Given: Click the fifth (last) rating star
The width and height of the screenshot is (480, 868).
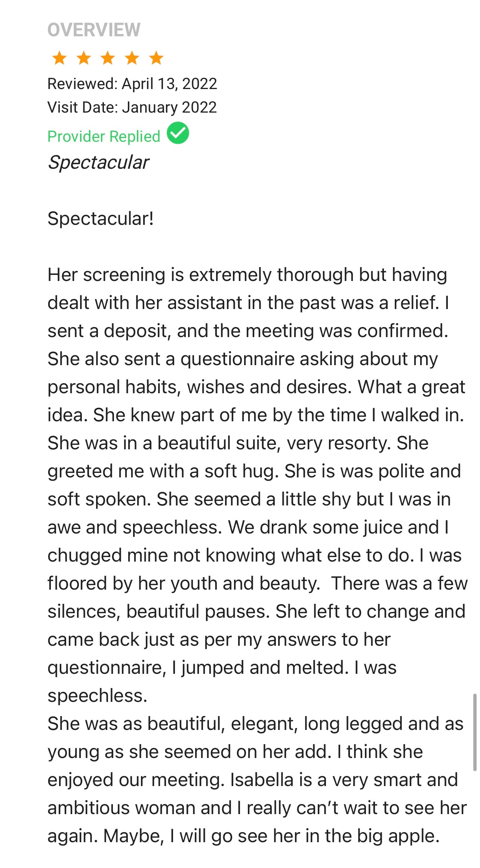Looking at the screenshot, I should (x=156, y=58).
